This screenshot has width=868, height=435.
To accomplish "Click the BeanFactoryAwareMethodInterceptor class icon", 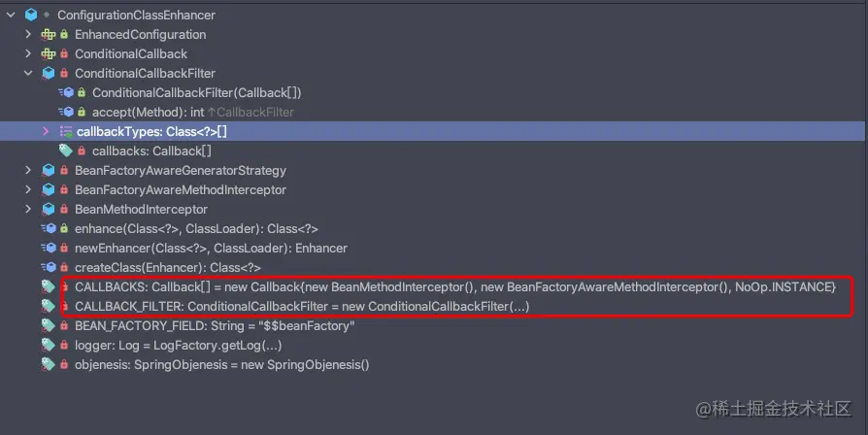I will tap(49, 190).
